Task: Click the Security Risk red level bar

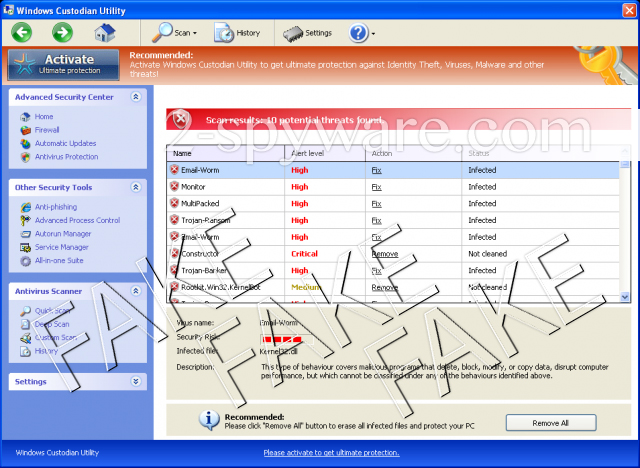Action: click(287, 339)
